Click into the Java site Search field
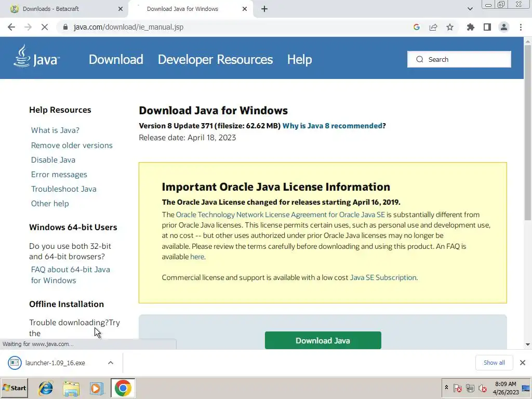532x399 pixels. pyautogui.click(x=459, y=59)
